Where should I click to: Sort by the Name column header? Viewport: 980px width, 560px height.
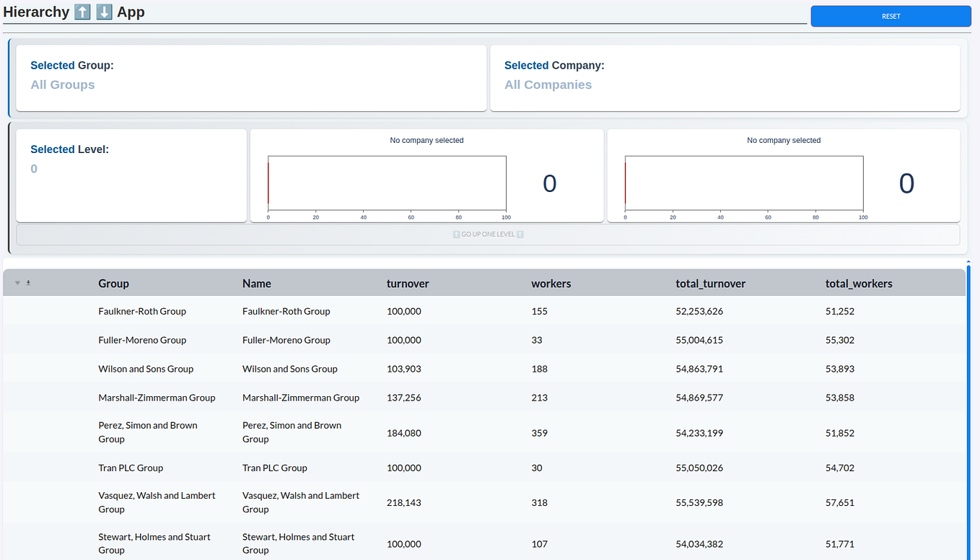coord(257,284)
